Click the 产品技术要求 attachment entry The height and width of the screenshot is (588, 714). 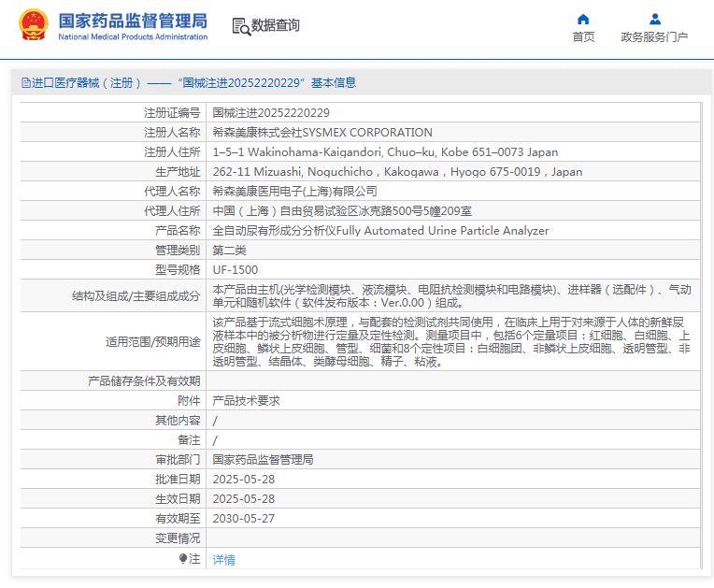click(246, 400)
